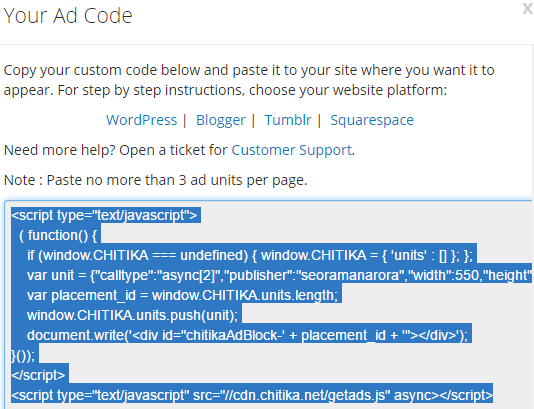Click the 'window.CHITIKA.units.push(unit);' line
Viewport: 534px width, 409px height.
[132, 315]
